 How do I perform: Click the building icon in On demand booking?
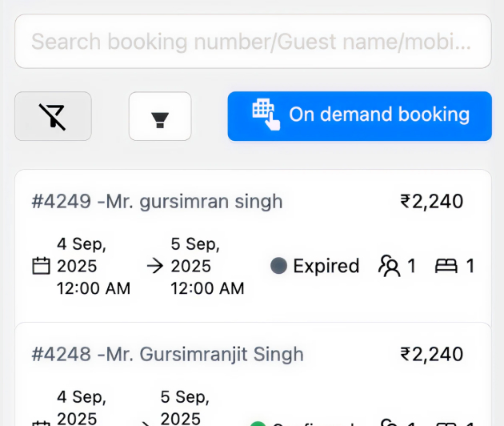pyautogui.click(x=266, y=115)
